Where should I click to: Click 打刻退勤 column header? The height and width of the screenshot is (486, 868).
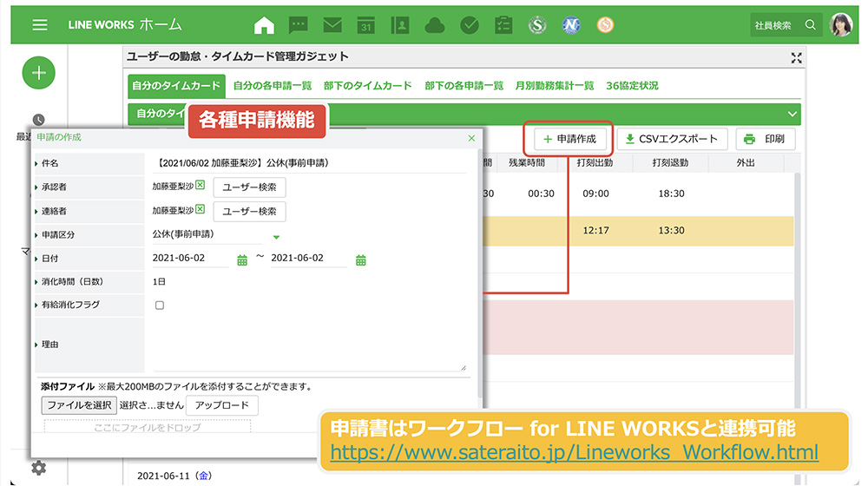pos(670,163)
